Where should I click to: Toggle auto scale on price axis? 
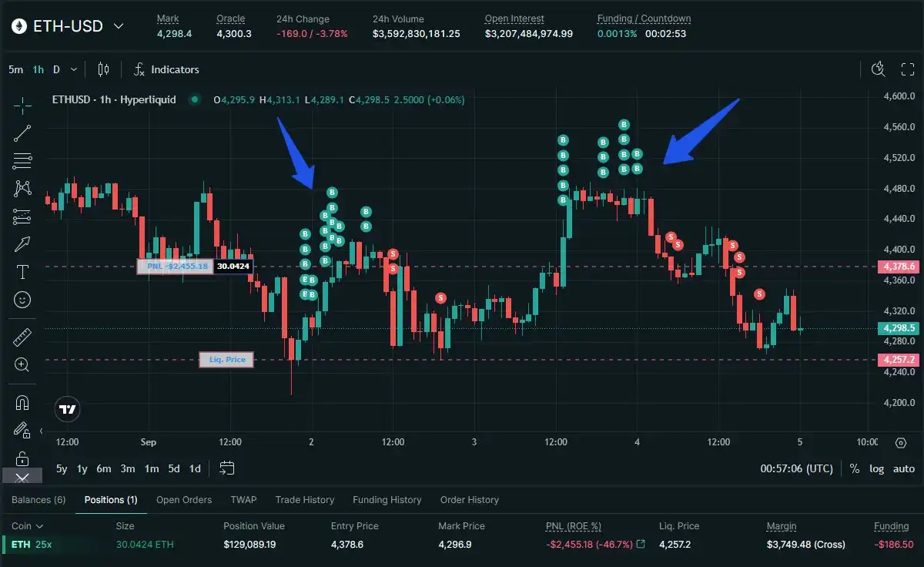point(903,468)
